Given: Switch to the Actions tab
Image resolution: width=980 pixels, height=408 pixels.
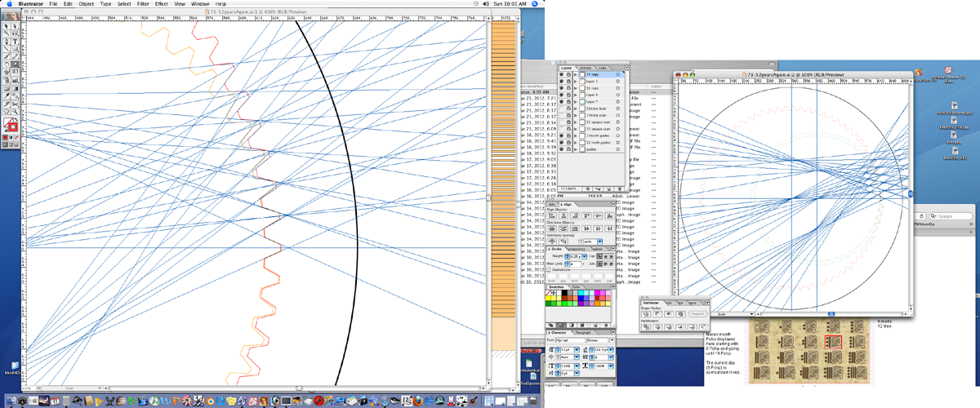Looking at the screenshot, I should click(585, 68).
